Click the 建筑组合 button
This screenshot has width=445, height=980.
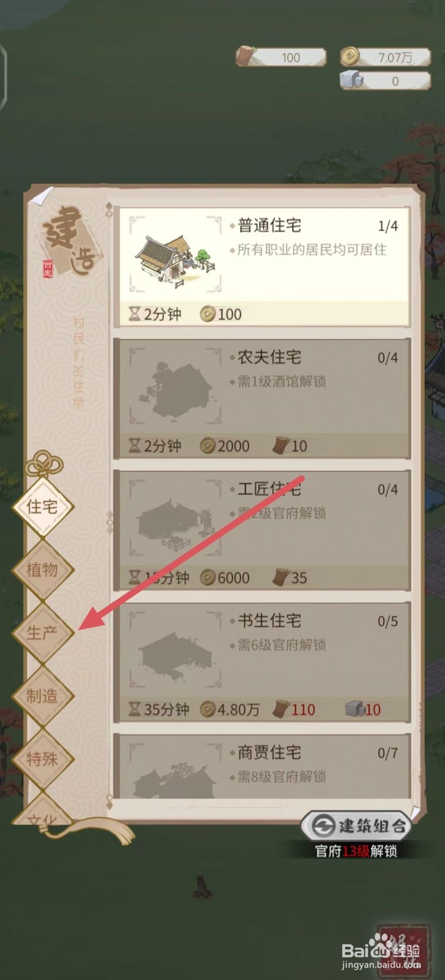pyautogui.click(x=356, y=827)
